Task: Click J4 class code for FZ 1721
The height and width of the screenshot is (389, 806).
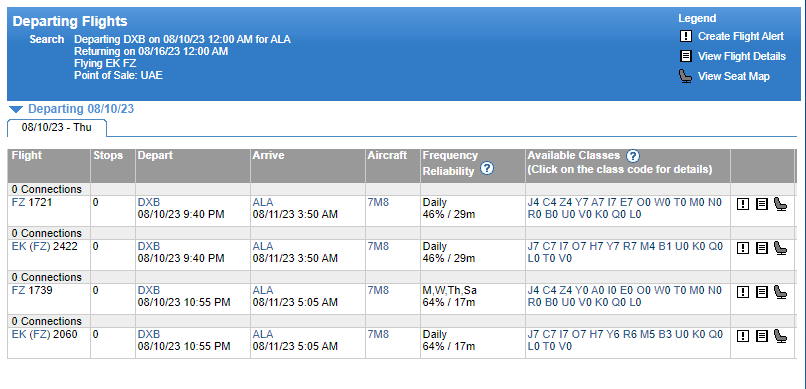Action: (x=534, y=202)
